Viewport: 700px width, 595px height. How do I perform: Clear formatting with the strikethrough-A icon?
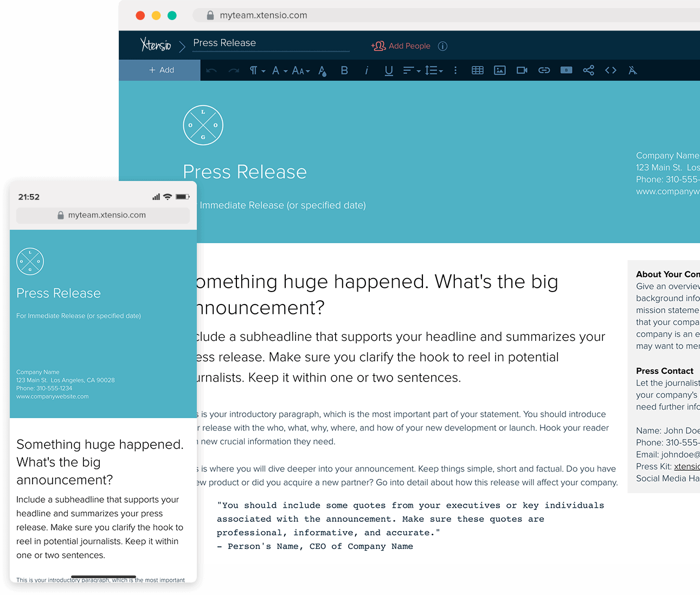pos(632,70)
